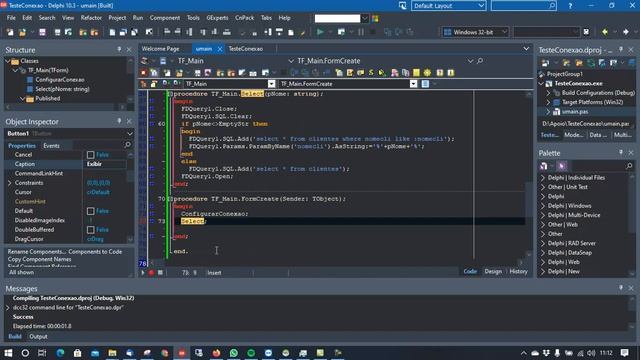This screenshot has height=360, width=640.
Task: Toggle the pin on the Messages panel
Action: [x=621, y=288]
